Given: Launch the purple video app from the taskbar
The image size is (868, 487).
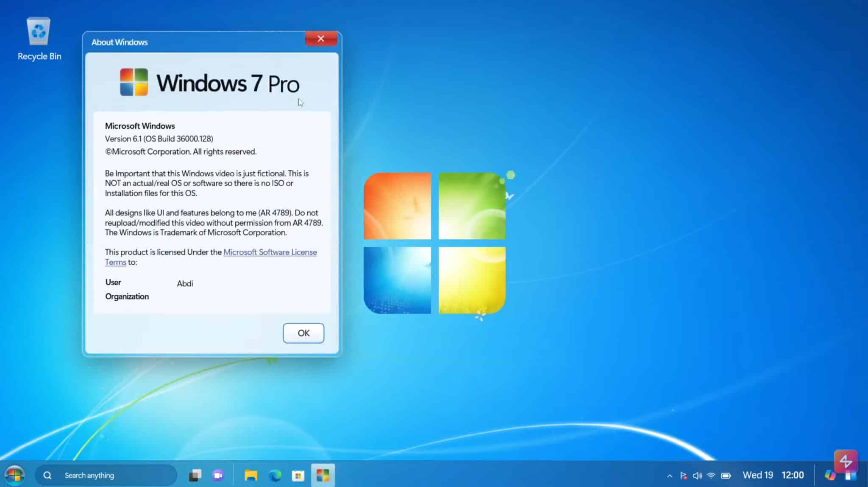Looking at the screenshot, I should click(217, 475).
